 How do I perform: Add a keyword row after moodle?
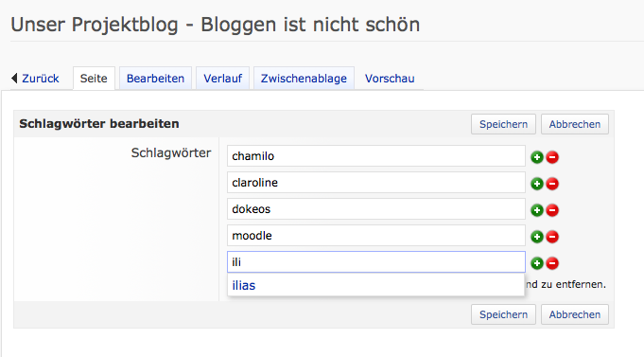(x=537, y=237)
